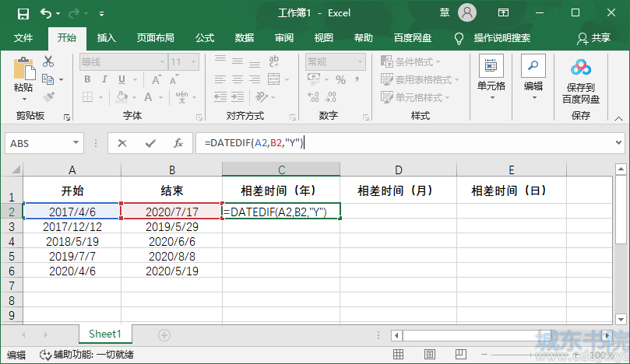630x364 pixels.
Task: Confirm the formula with the checkmark
Action: 150,143
